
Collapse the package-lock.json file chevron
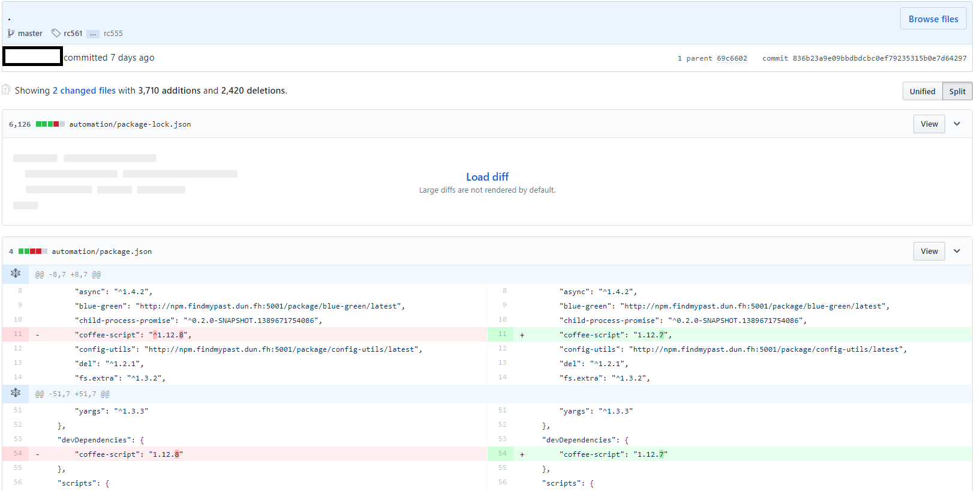(957, 124)
